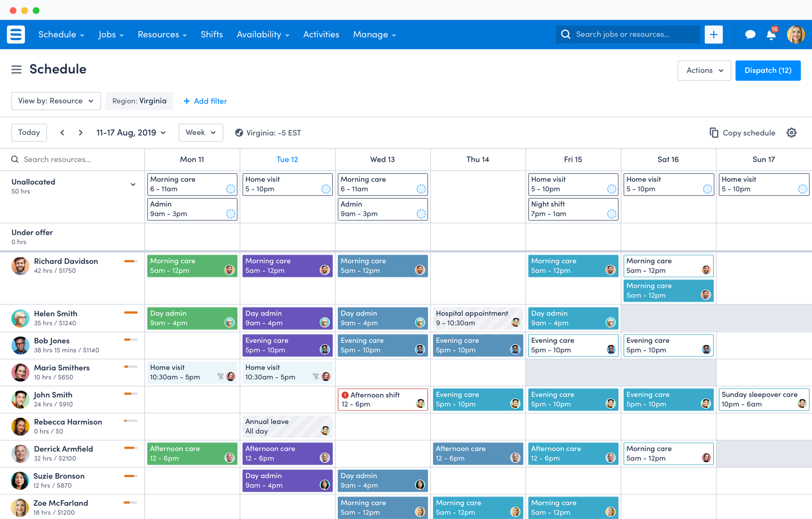812x519 pixels.
Task: Open the Shifts menu item
Action: coord(211,34)
